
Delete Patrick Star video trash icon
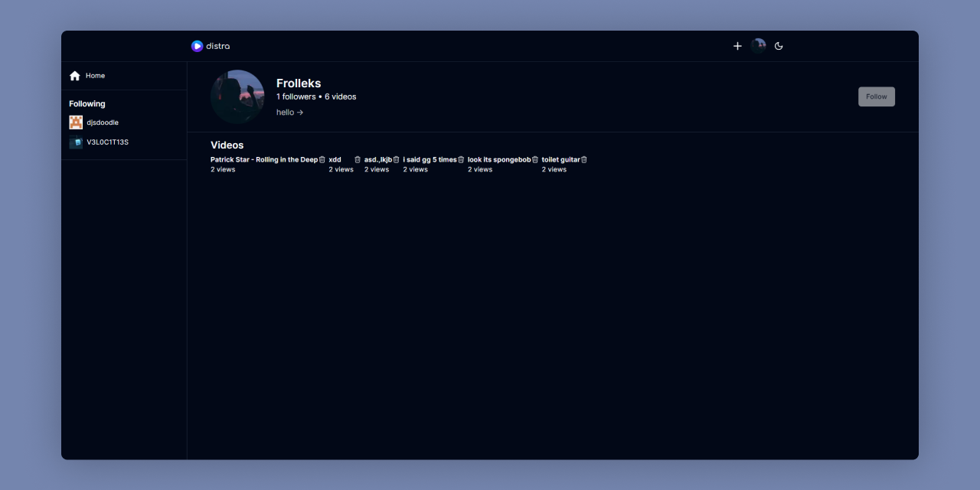click(322, 160)
